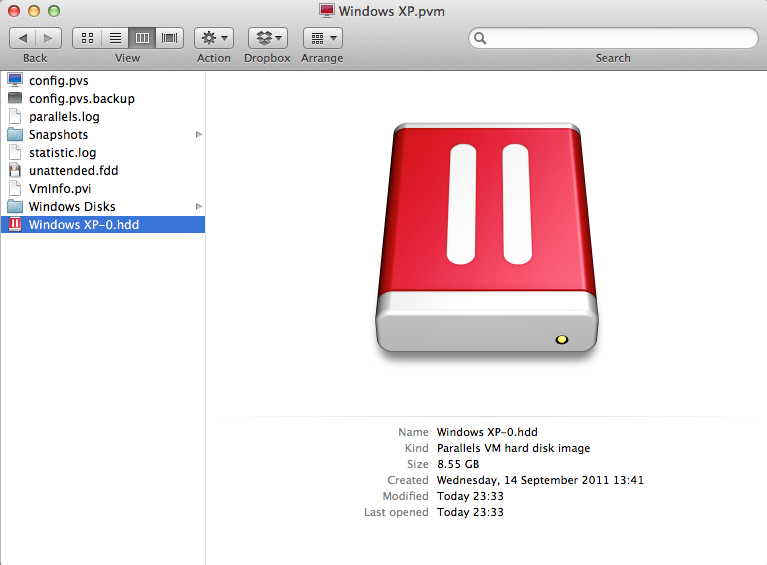Zoom the window with the green button
This screenshot has height=565, width=767.
(x=54, y=11)
